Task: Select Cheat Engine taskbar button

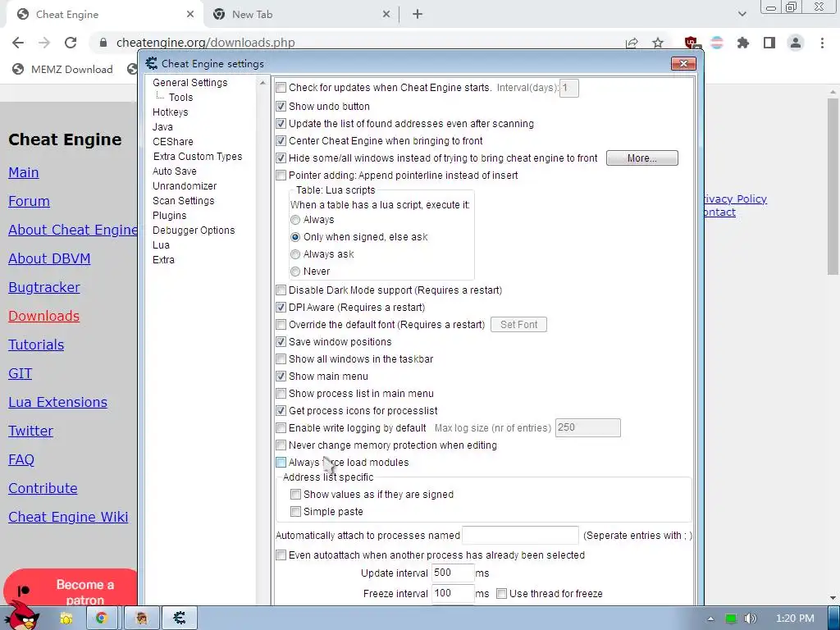Action: click(180, 619)
